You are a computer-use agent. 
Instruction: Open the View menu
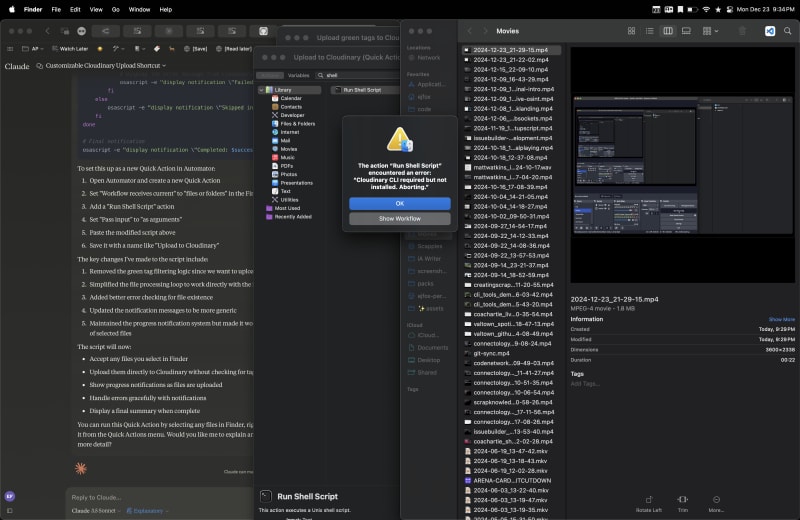pyautogui.click(x=96, y=9)
